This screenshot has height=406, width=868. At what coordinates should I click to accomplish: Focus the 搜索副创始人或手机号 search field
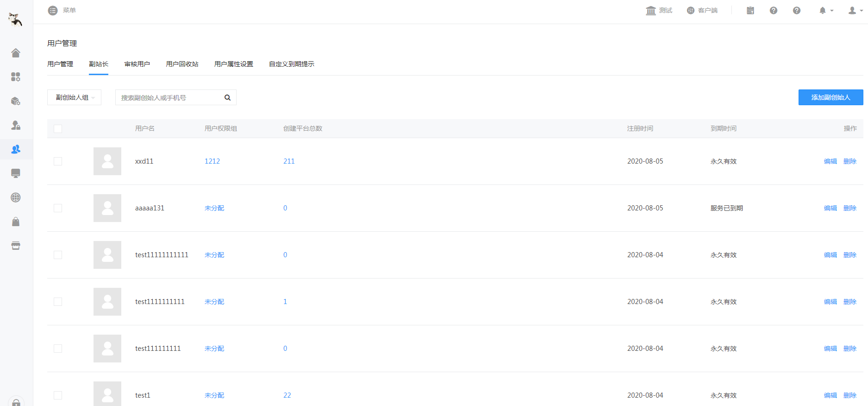pyautogui.click(x=169, y=97)
